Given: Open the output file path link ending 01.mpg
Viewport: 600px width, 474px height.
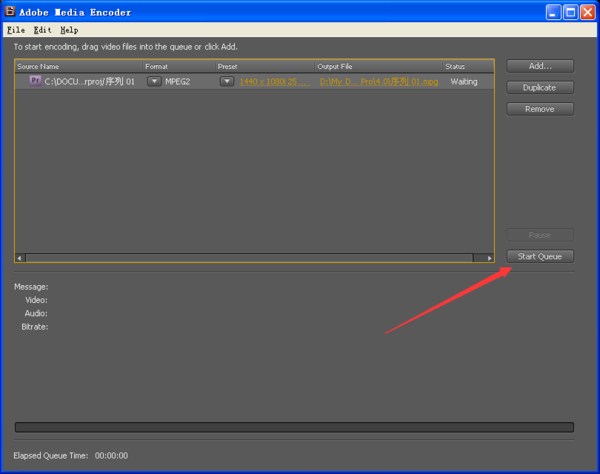Looking at the screenshot, I should pos(379,81).
